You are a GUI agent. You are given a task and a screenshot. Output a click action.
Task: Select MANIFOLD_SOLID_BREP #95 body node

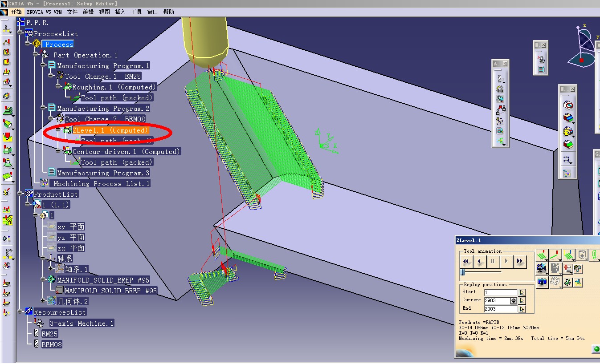tap(103, 280)
